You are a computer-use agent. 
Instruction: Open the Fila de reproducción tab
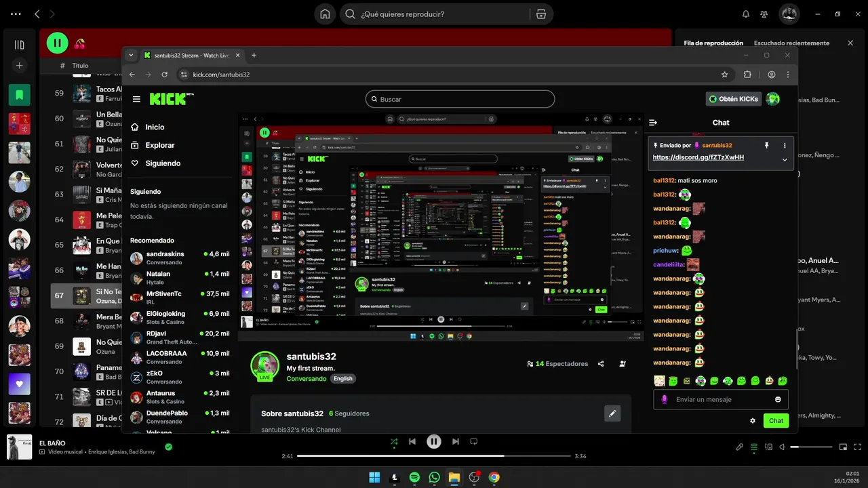tap(713, 43)
